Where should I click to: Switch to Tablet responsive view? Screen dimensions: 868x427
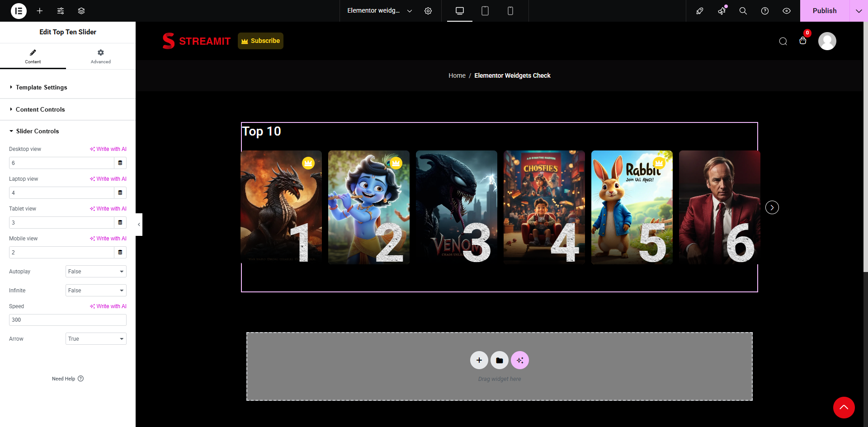(485, 11)
